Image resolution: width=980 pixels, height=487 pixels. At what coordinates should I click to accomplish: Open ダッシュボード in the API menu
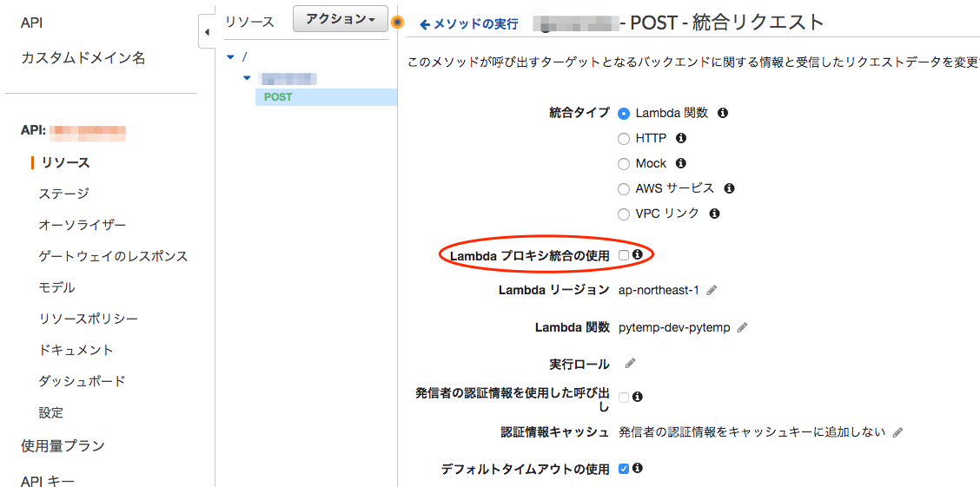point(82,381)
